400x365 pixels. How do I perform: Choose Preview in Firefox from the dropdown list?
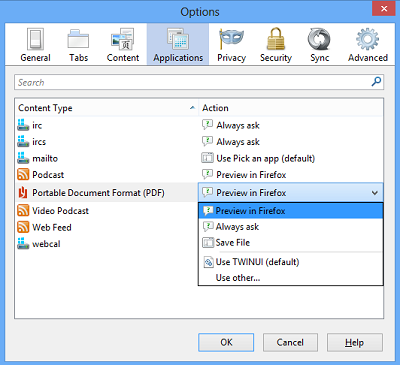click(x=291, y=211)
